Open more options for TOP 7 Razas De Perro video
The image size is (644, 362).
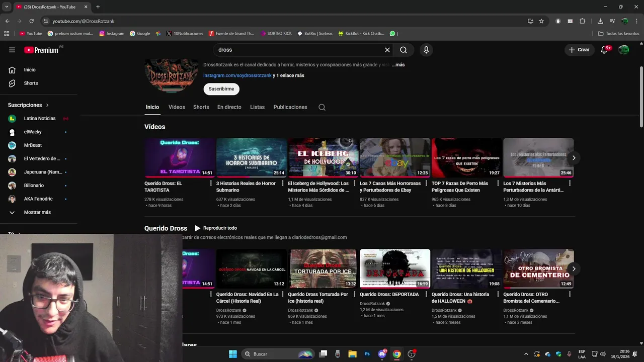coord(498,184)
